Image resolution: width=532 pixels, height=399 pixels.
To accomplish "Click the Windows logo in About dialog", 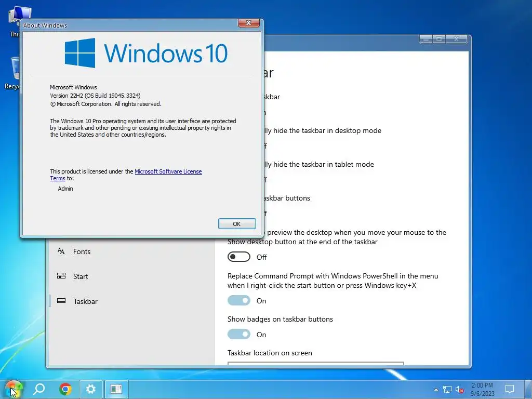I will 79,53.
